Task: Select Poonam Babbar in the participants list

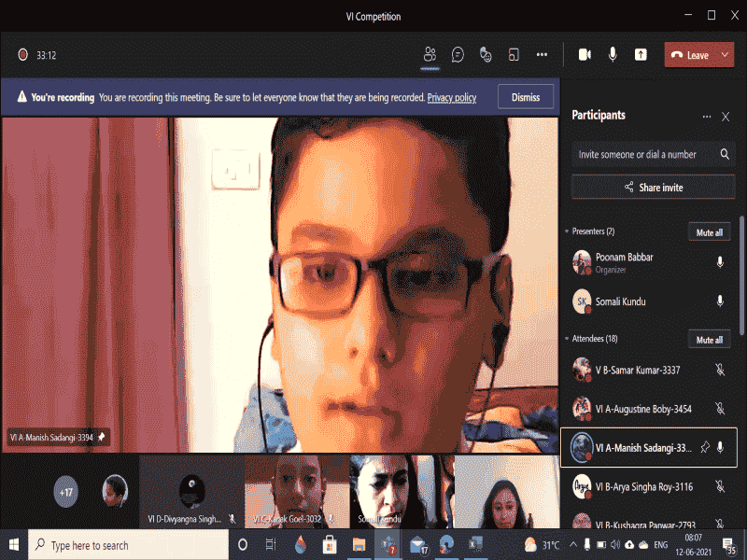Action: point(625,262)
